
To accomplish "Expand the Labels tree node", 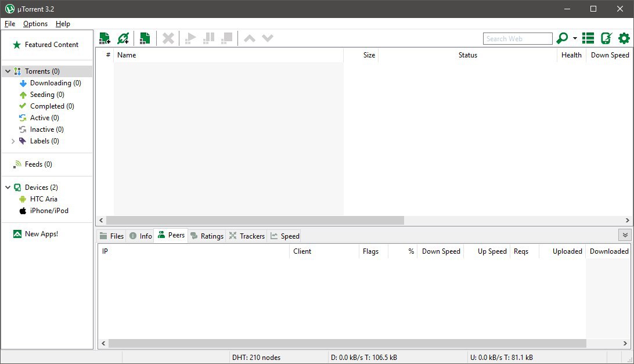I will (x=13, y=141).
